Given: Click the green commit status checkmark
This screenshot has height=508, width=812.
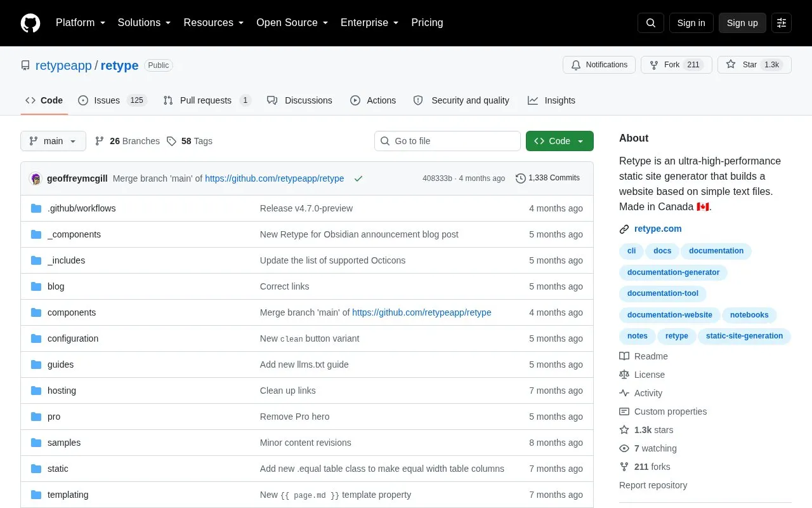Looking at the screenshot, I should 358,178.
